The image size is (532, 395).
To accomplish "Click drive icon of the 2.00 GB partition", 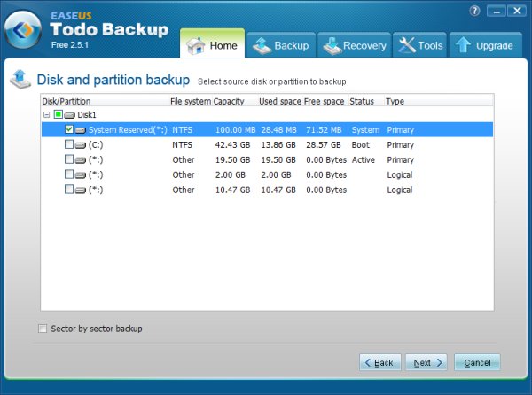I will [81, 175].
